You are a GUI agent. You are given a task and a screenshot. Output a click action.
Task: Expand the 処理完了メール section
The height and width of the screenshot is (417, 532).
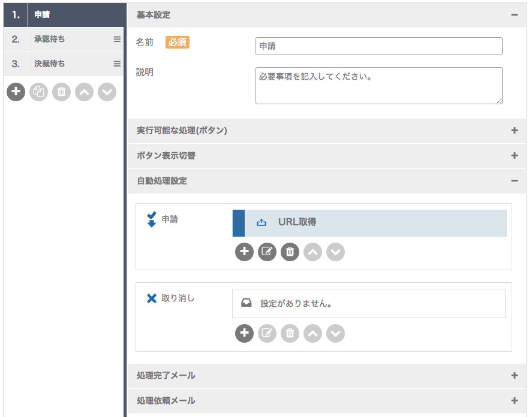[515, 376]
